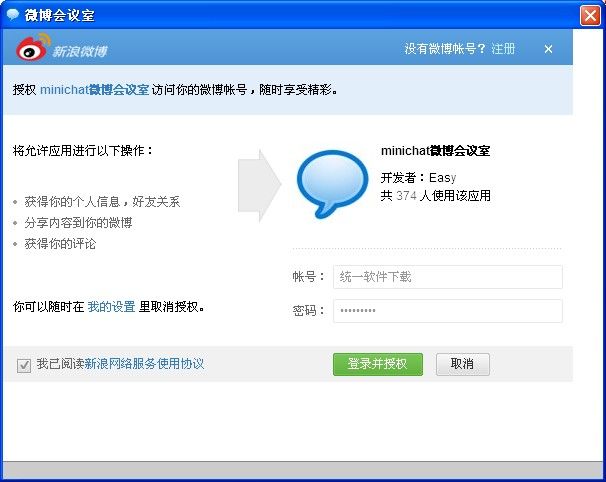Screen dimensions: 606x482
Task: Click the text 分享内容到你的微博
Action: pyautogui.click(x=78, y=223)
